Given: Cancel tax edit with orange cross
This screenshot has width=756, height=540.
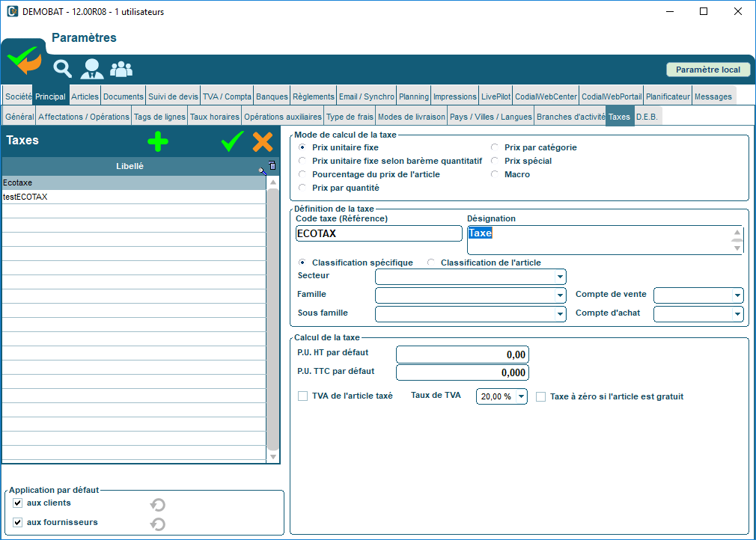Looking at the screenshot, I should tap(263, 141).
